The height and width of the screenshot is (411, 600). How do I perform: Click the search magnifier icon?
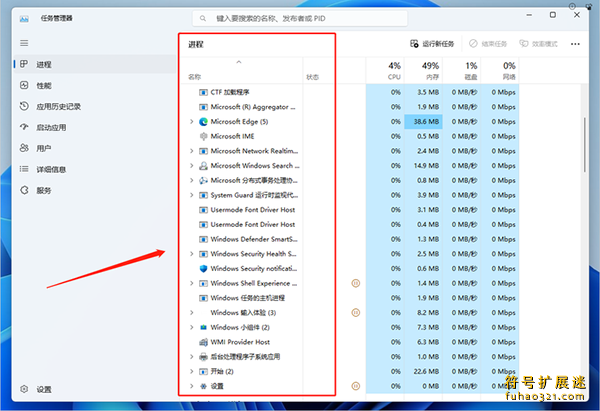tap(203, 18)
